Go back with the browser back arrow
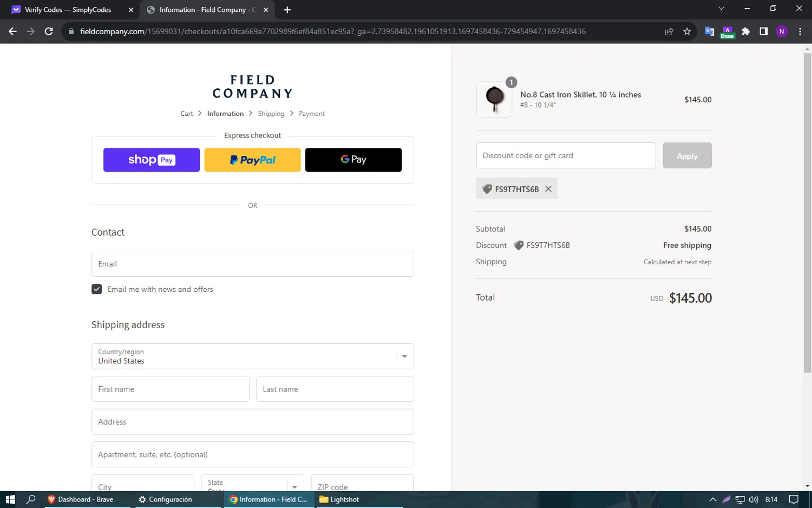The height and width of the screenshot is (508, 812). pyautogui.click(x=12, y=31)
